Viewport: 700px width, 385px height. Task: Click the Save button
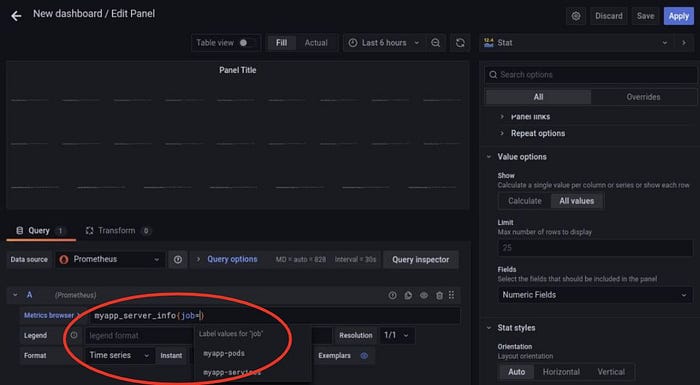click(645, 16)
